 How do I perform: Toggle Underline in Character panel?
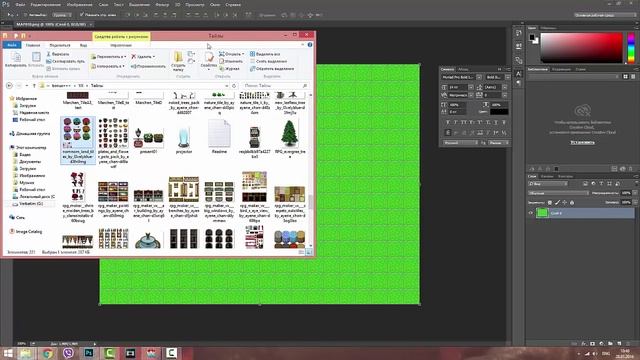[496, 122]
